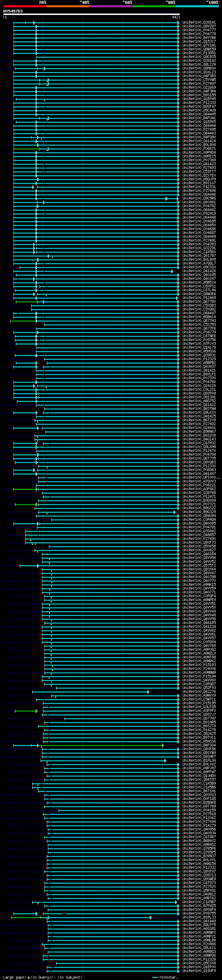
Task: Select hit label UniRef100_Q38713
Action: [x=199, y=875]
